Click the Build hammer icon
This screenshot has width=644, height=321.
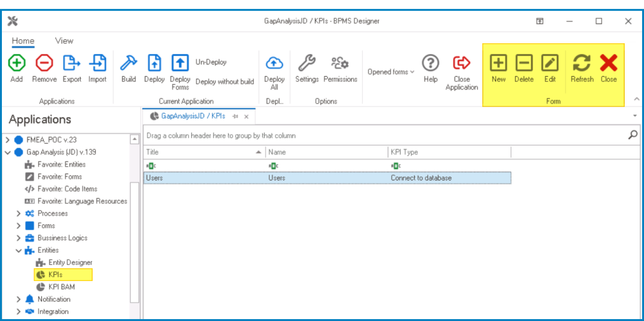(x=129, y=63)
